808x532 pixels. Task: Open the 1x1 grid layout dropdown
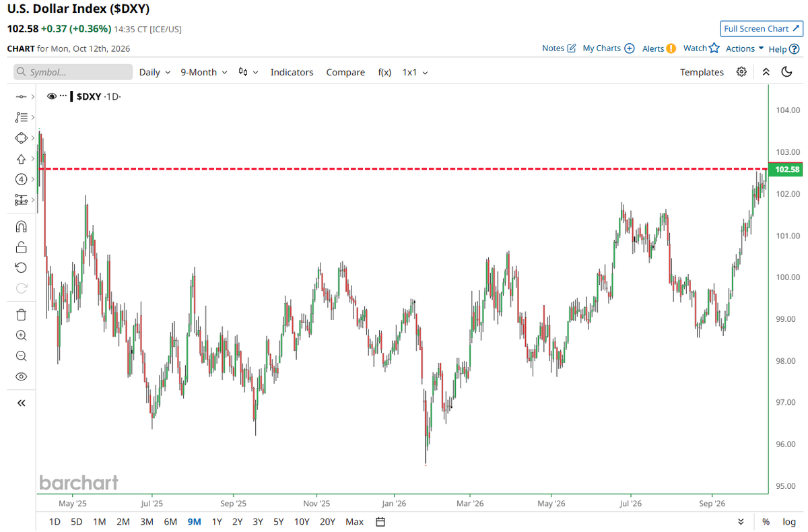pyautogui.click(x=415, y=72)
